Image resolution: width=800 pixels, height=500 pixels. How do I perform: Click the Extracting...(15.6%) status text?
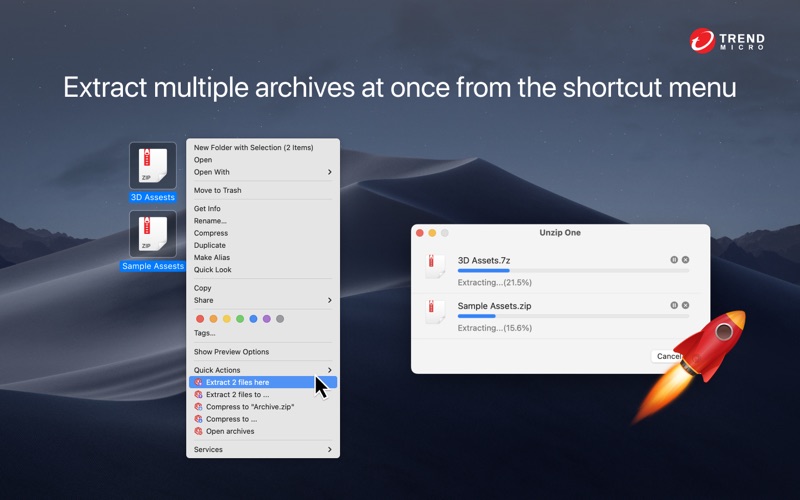point(494,328)
